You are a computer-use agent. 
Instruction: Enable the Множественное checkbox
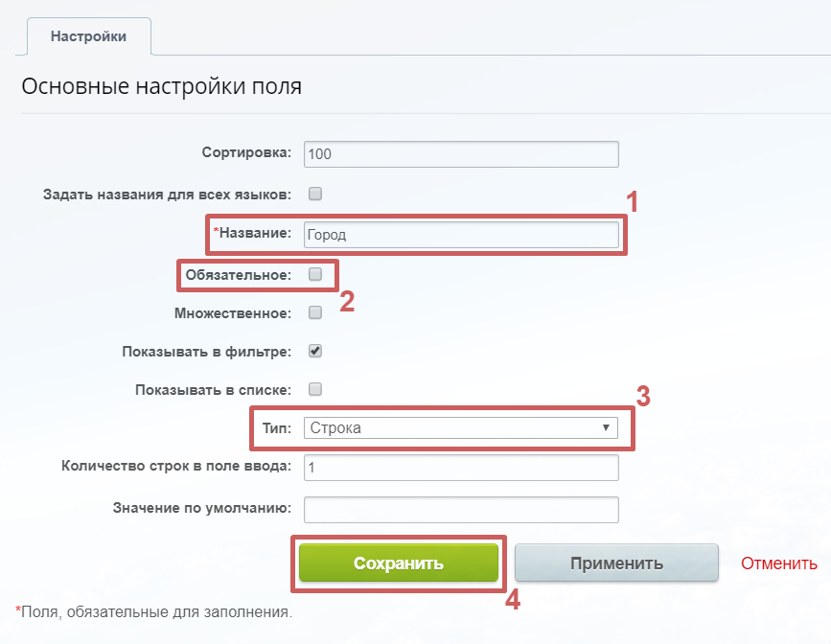[x=315, y=312]
